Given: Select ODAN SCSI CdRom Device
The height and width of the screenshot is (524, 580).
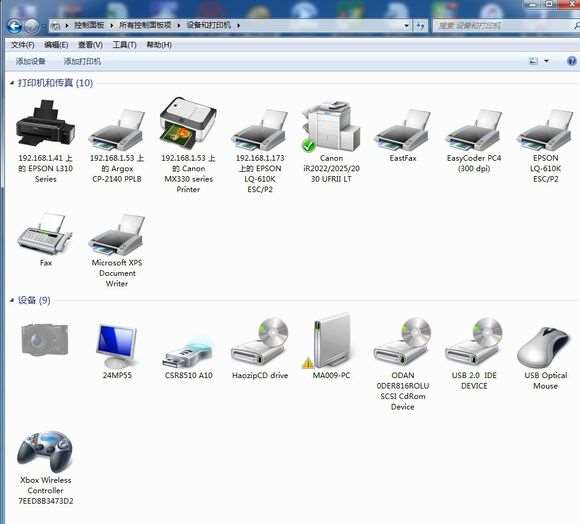Looking at the screenshot, I should (x=403, y=364).
